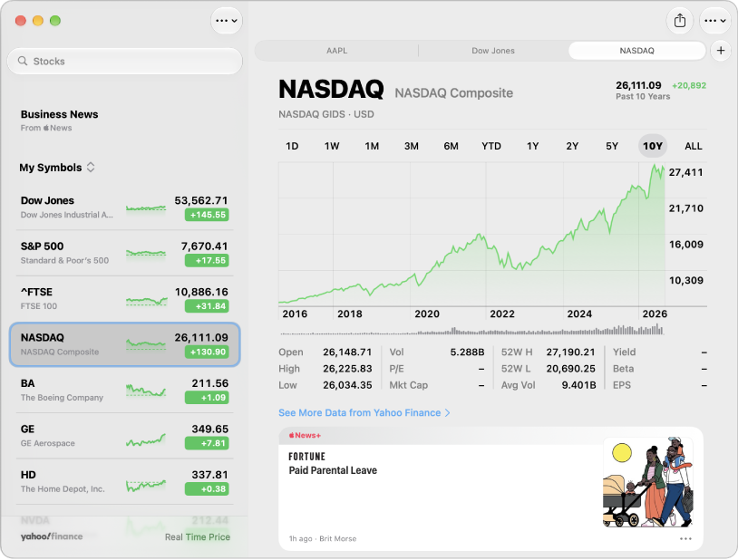Open Business News from Apple News

point(59,121)
